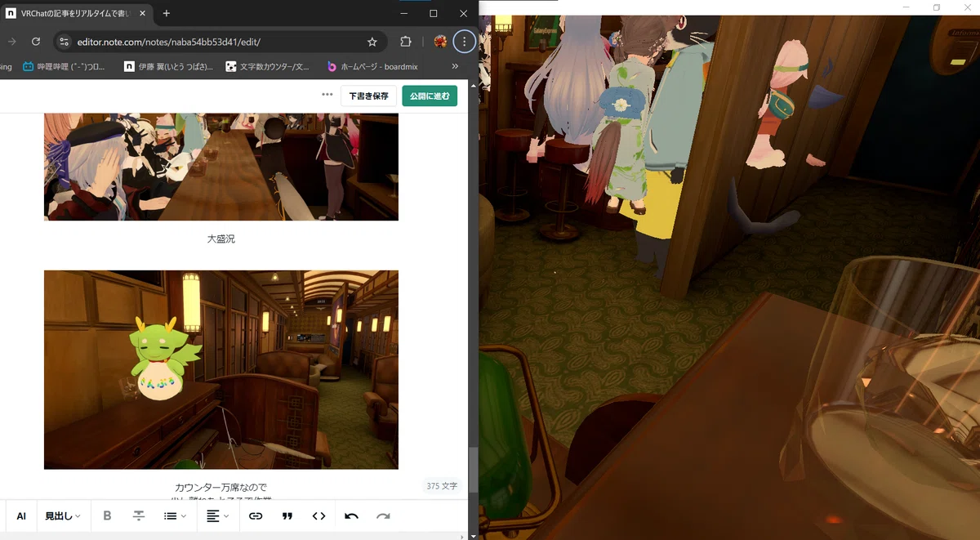980x540 pixels.
Task: Show hidden bookmarks with double chevron
Action: [455, 67]
